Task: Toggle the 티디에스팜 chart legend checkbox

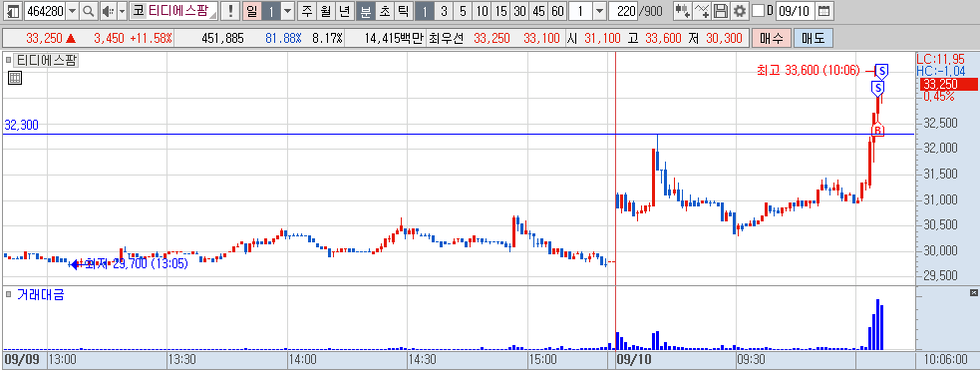Action: [x=9, y=61]
